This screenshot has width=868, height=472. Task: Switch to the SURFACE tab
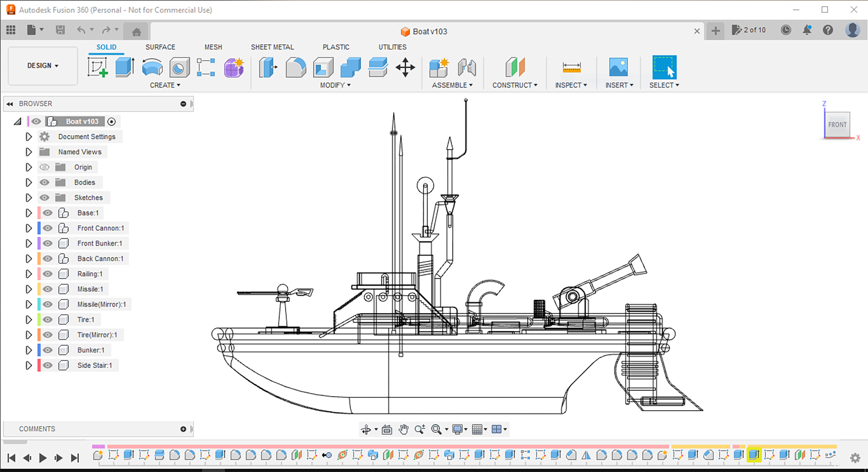160,47
